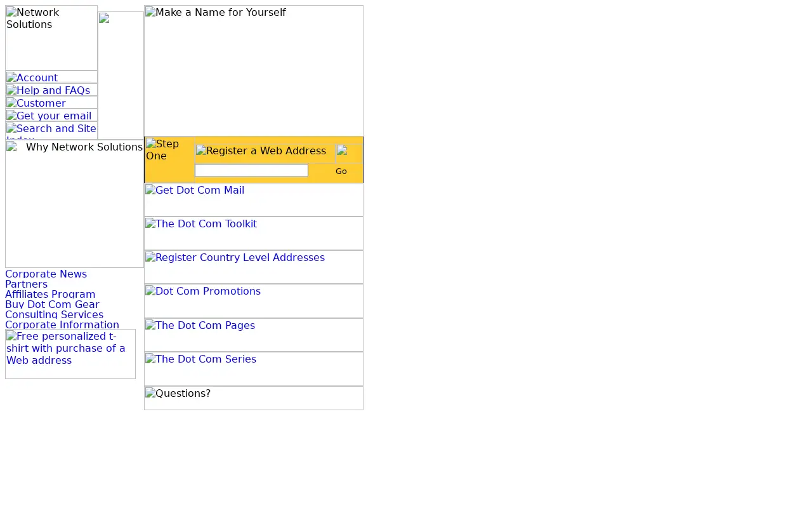Open the Affiliates Program link
This screenshot has width=812, height=508.
click(50, 295)
